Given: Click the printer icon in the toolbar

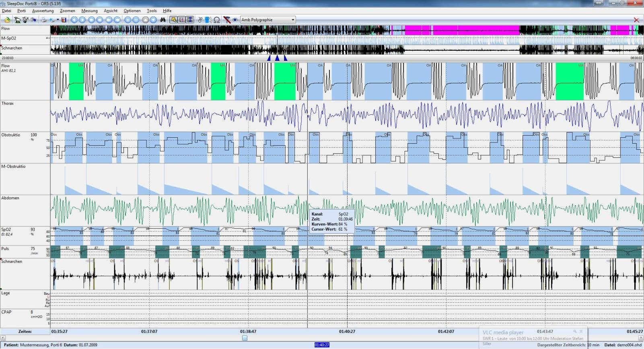Looking at the screenshot, I should 44,20.
